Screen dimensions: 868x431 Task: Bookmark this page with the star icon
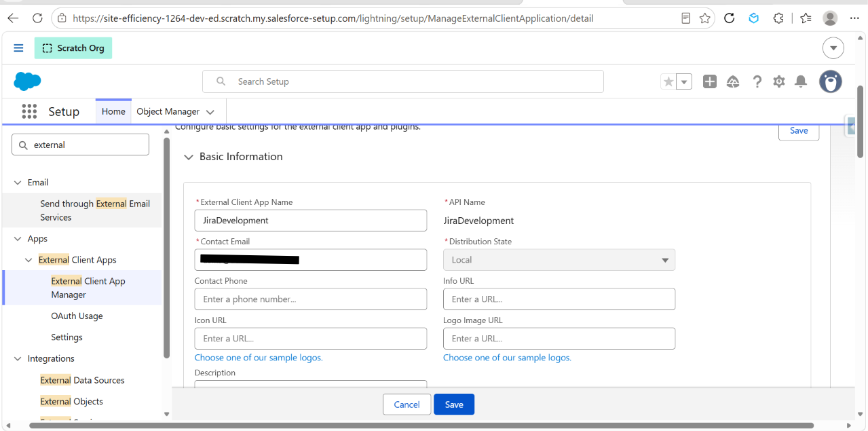[705, 18]
